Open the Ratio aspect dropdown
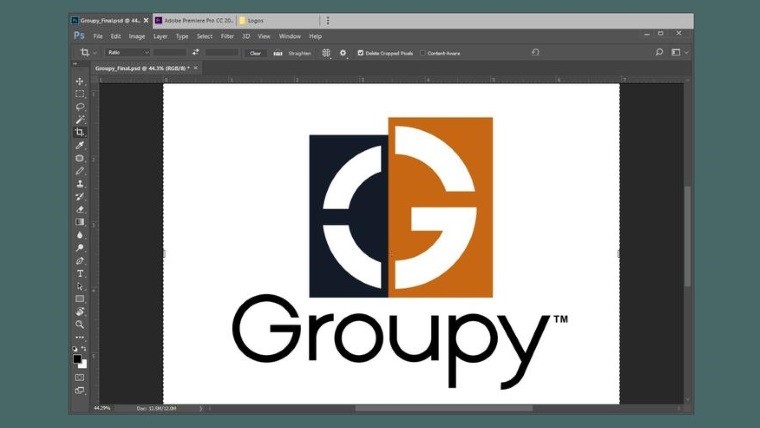The height and width of the screenshot is (428, 760). tap(127, 52)
